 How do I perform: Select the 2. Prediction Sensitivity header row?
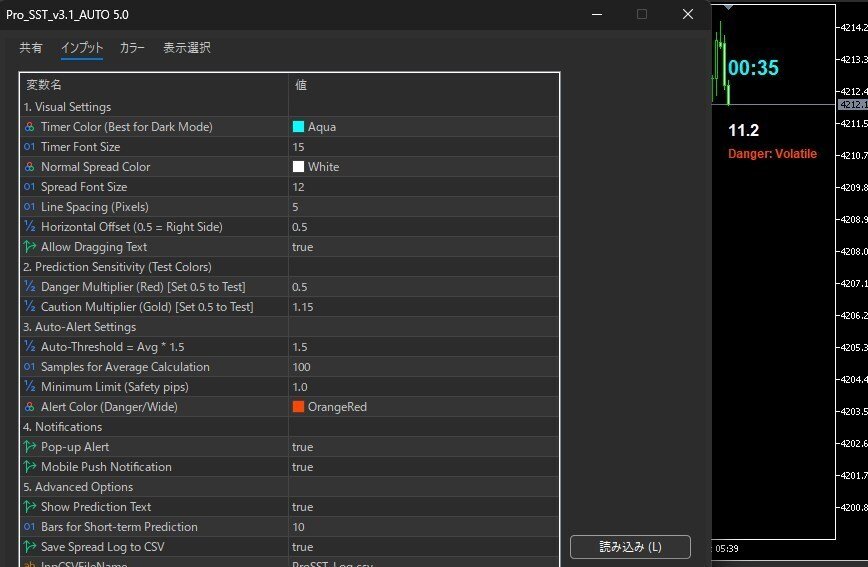(289, 267)
